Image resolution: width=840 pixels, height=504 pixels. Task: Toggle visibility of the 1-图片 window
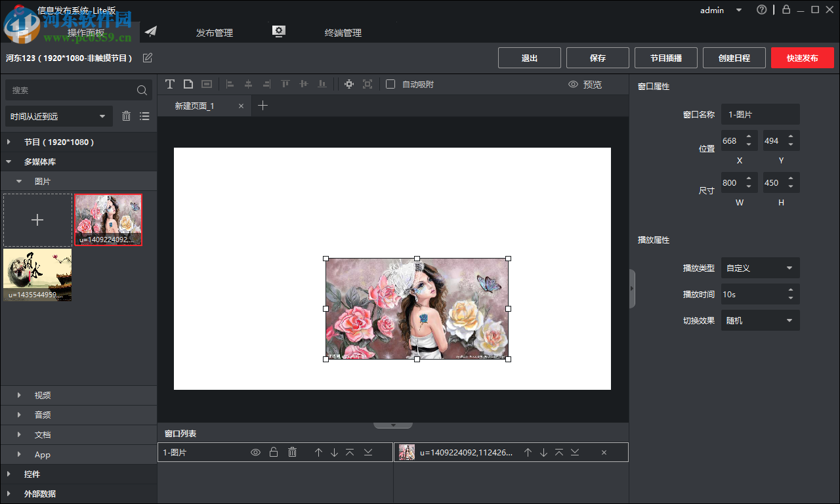[x=255, y=452]
